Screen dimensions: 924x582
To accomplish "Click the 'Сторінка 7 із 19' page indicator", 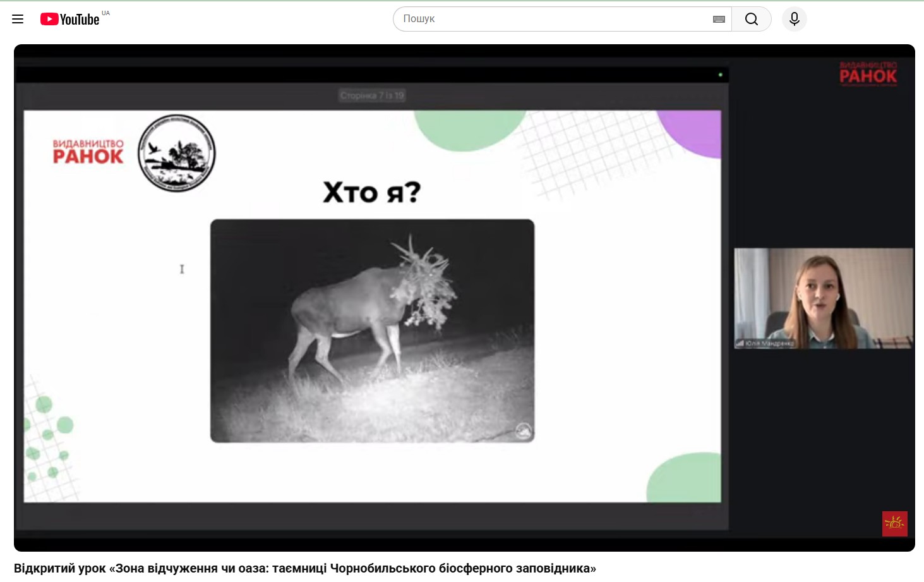I will point(371,95).
